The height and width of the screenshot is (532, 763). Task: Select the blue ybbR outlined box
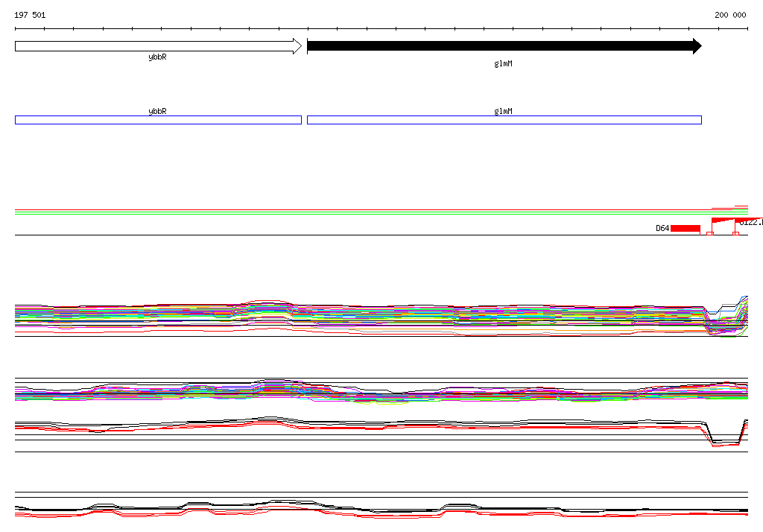point(158,120)
